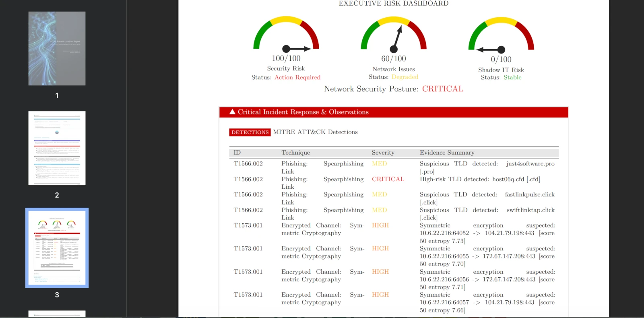The width and height of the screenshot is (644, 318).
Task: Click the "host06q.cfd" domain text
Action: (x=508, y=179)
